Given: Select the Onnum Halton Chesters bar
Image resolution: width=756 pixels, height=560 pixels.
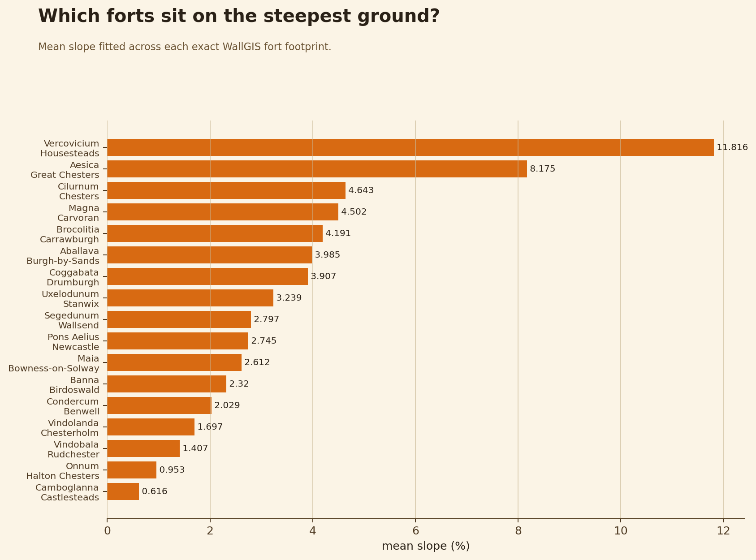Looking at the screenshot, I should click(x=132, y=470).
